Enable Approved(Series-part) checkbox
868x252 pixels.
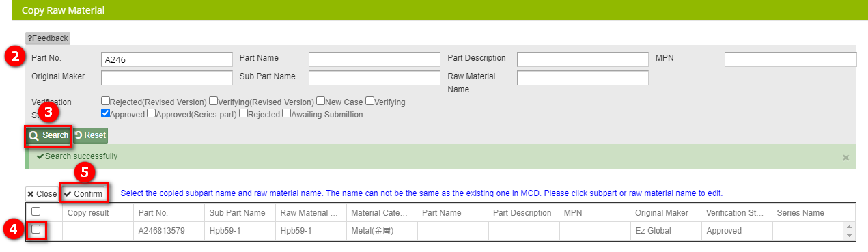(x=151, y=113)
